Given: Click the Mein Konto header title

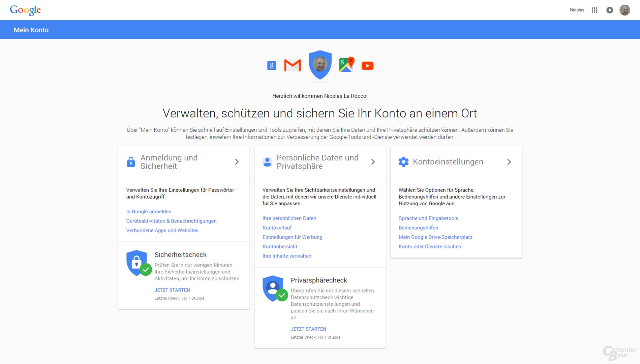Looking at the screenshot, I should [x=31, y=30].
